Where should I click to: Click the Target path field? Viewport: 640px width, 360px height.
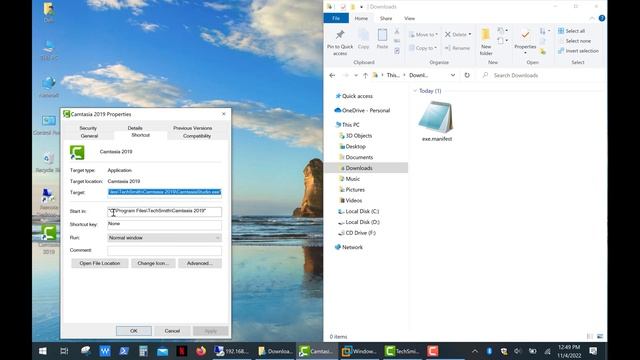point(164,192)
